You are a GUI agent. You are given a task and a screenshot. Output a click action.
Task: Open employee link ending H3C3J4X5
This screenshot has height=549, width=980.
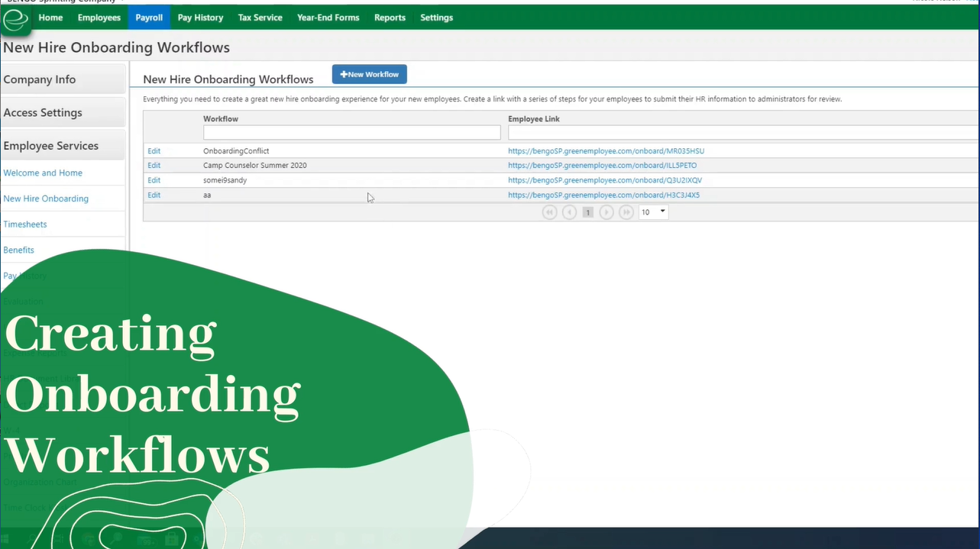(603, 195)
